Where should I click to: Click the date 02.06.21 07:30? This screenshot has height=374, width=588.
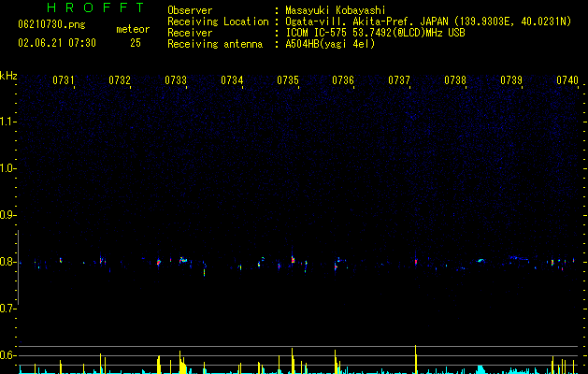click(57, 43)
